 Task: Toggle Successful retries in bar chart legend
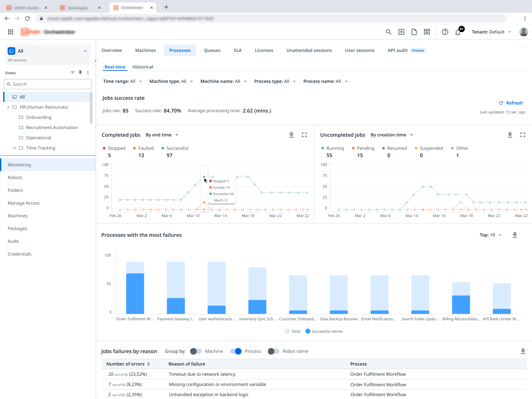coord(324,331)
